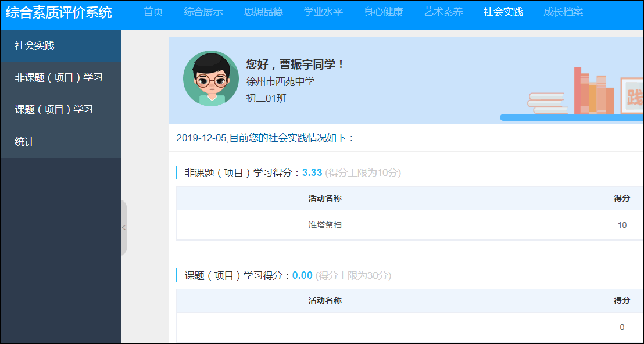The image size is (644, 344).
Task: Click 得分 header in the second table
Action: (622, 300)
